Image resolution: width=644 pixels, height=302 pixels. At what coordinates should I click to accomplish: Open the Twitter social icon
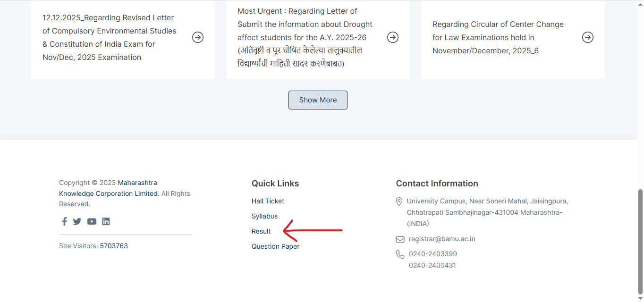pyautogui.click(x=77, y=221)
